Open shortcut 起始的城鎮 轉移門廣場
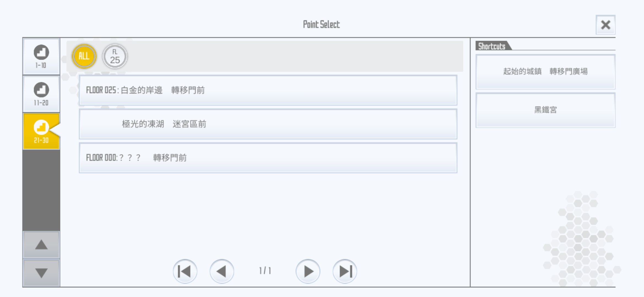Screen dimensions: 644x297 [545, 71]
